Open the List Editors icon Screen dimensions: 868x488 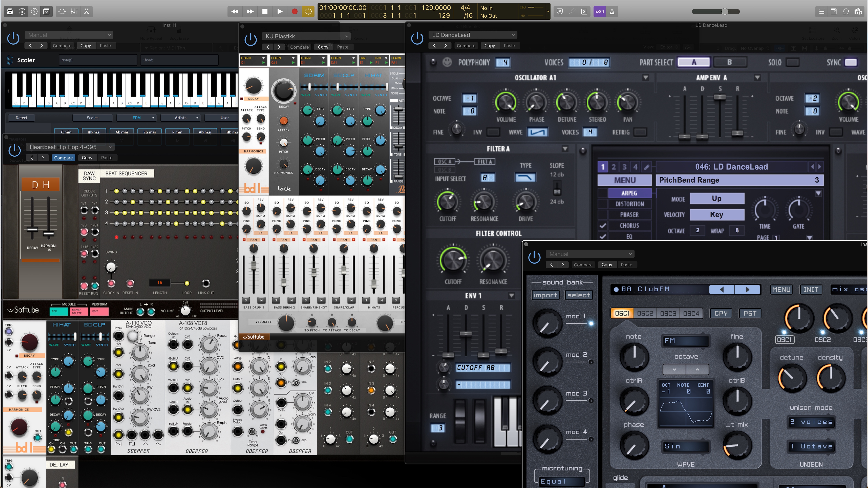pos(821,11)
